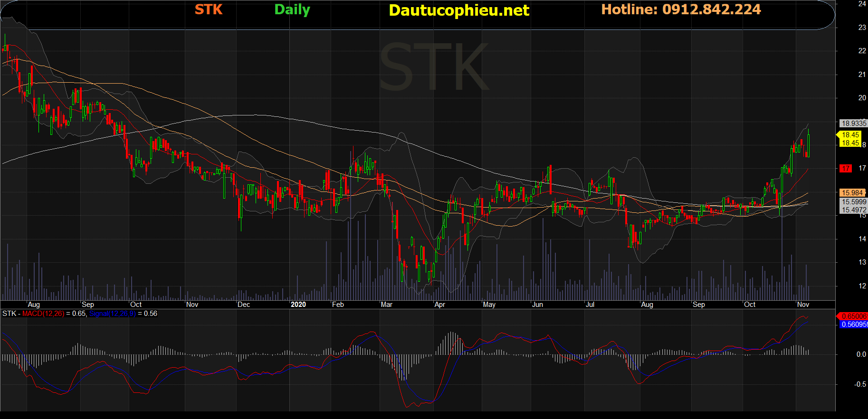Open the Dautucophieu.net link
This screenshot has height=419, width=868.
458,10
